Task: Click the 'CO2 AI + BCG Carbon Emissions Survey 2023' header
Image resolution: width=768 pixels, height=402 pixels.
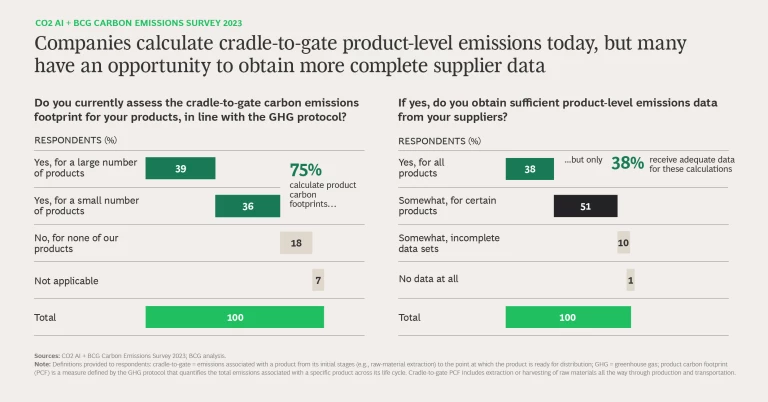Action: click(x=137, y=22)
